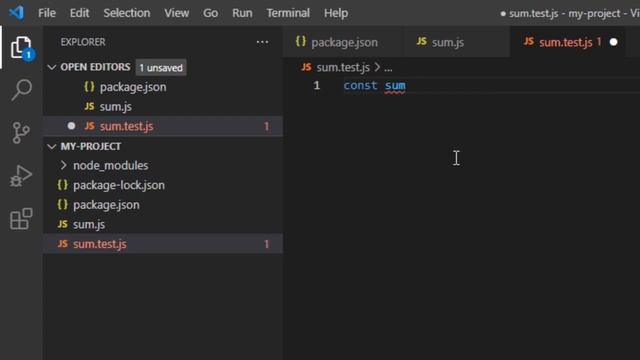640x360 pixels.
Task: Click error count 1 on sum.test.js tab
Action: click(x=599, y=42)
